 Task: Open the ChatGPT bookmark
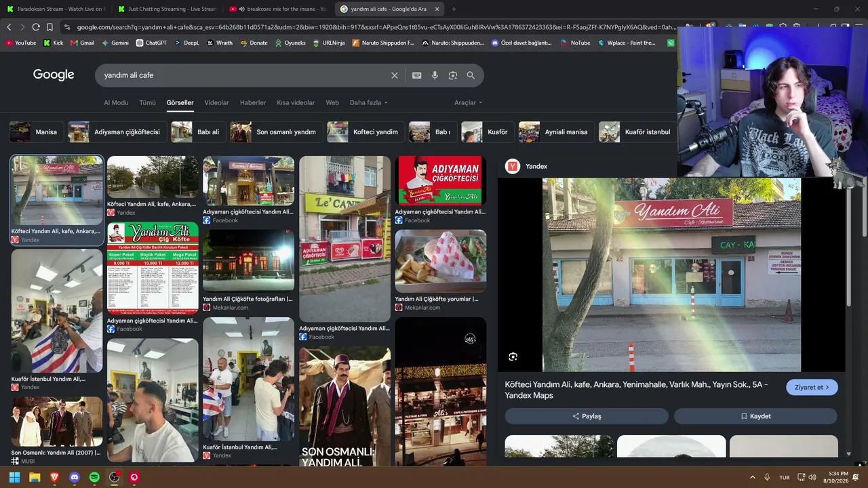point(151,43)
